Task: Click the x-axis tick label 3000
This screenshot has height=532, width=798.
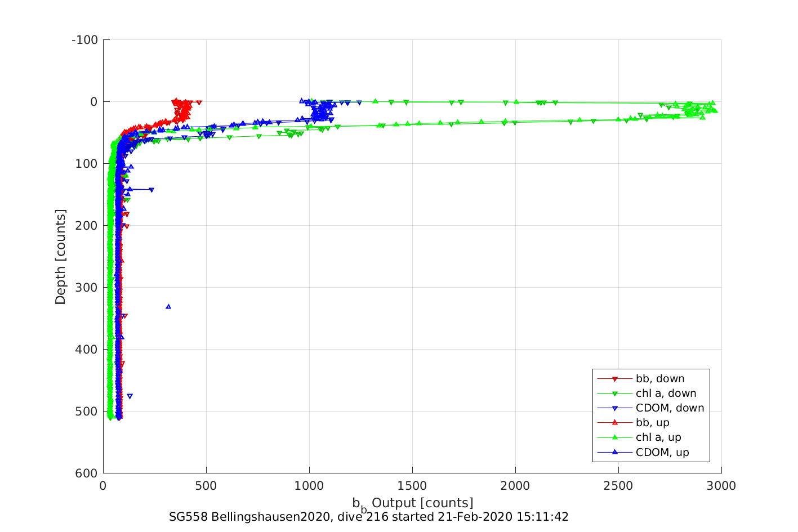Action: click(x=721, y=486)
